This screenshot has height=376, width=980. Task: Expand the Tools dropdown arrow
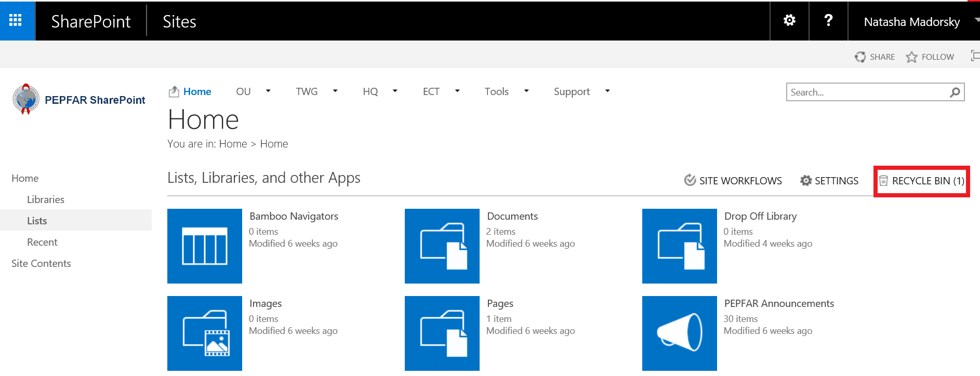[526, 91]
